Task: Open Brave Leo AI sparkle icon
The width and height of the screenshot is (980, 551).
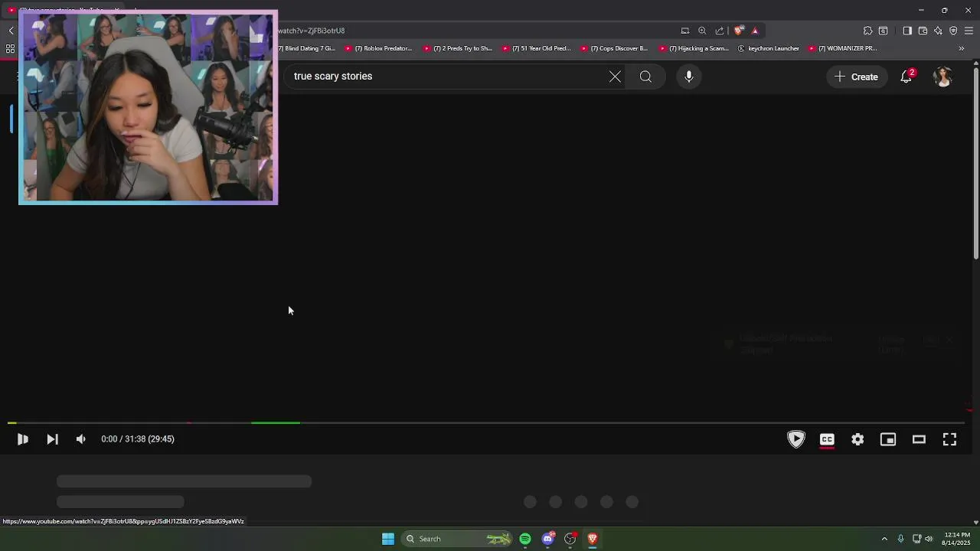Action: click(x=938, y=31)
